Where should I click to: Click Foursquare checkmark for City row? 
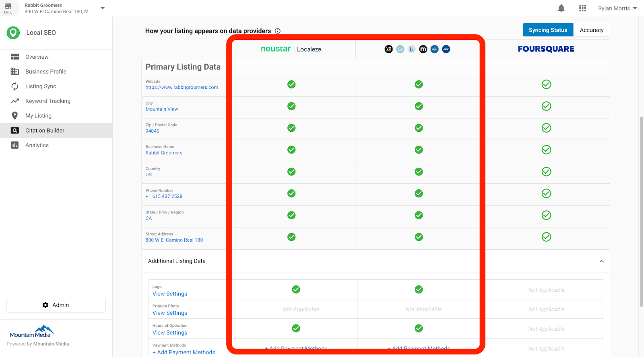click(546, 106)
